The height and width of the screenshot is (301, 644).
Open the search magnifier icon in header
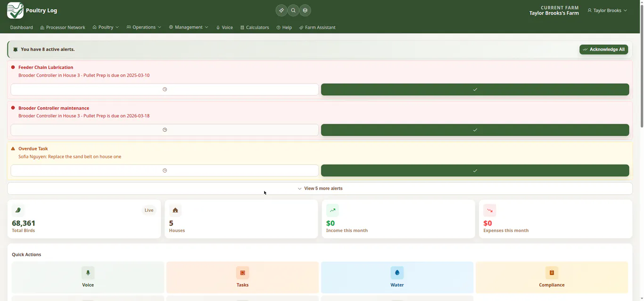pos(293,10)
